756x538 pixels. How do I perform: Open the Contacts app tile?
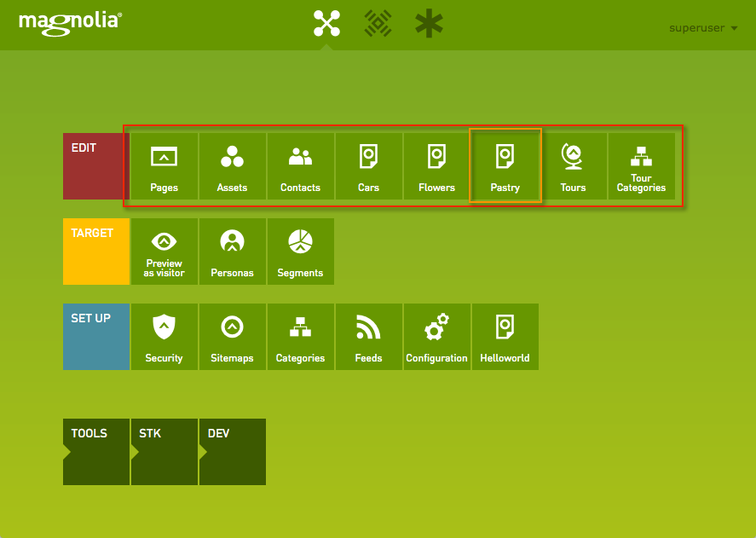coord(300,166)
